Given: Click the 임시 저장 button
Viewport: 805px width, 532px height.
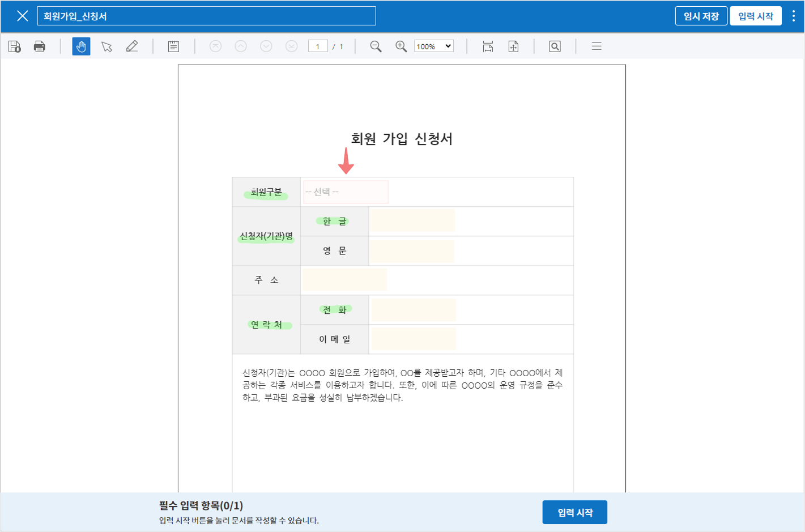Looking at the screenshot, I should (701, 16).
